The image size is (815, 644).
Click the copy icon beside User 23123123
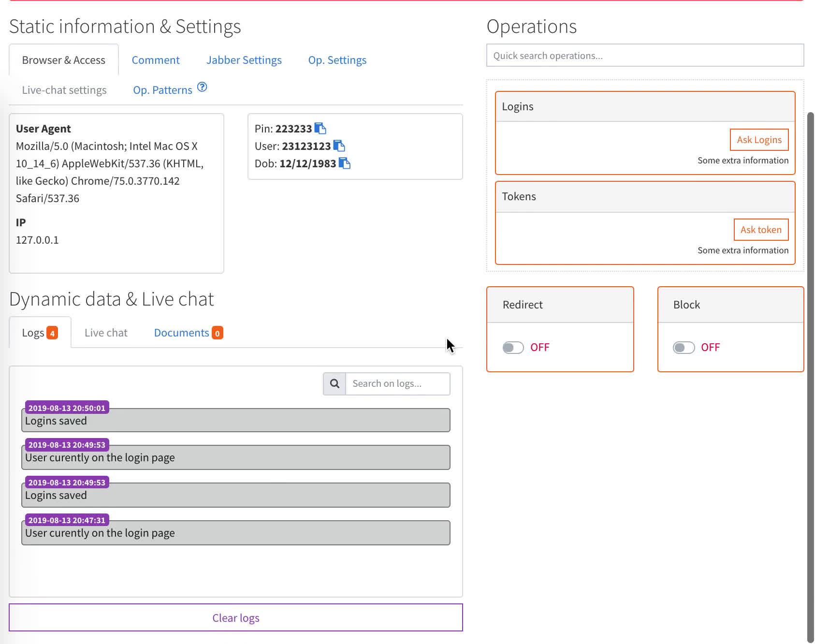coord(339,146)
